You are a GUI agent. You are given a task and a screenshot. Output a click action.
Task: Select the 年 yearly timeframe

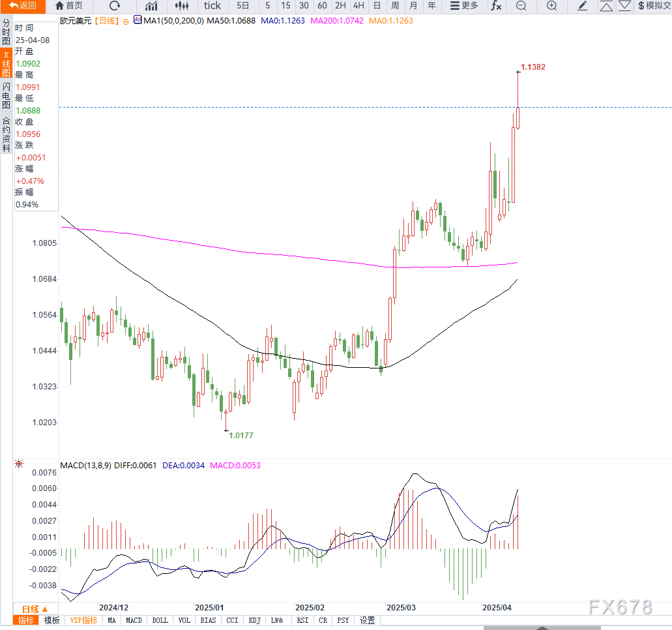pyautogui.click(x=431, y=6)
